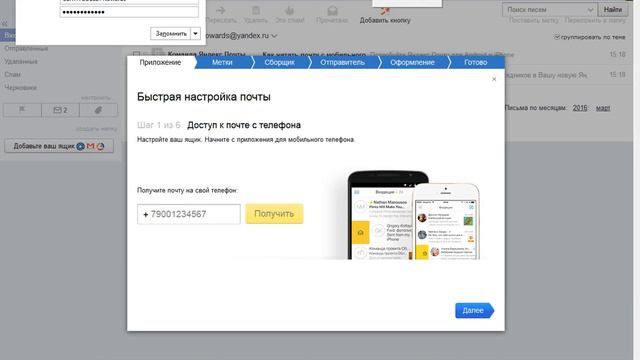Tick the checkbox of first message row
Image resolution: width=640 pixels, height=360 pixels.
(136, 54)
